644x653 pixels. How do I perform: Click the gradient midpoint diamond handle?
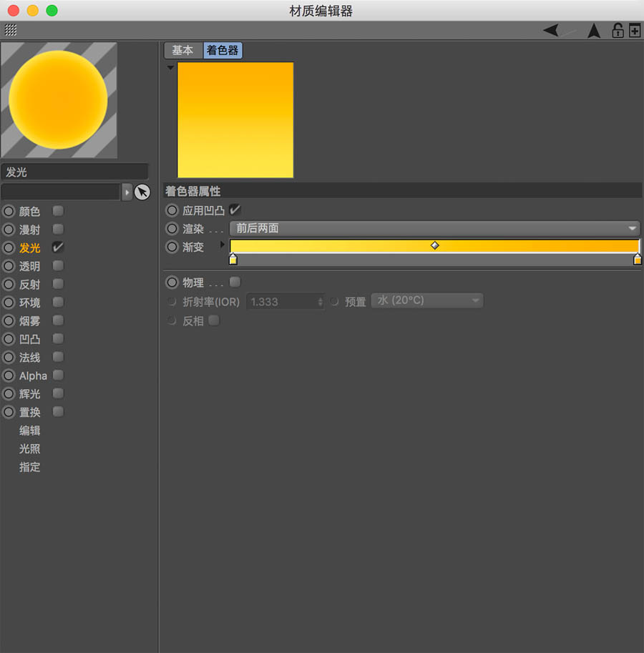tap(434, 245)
